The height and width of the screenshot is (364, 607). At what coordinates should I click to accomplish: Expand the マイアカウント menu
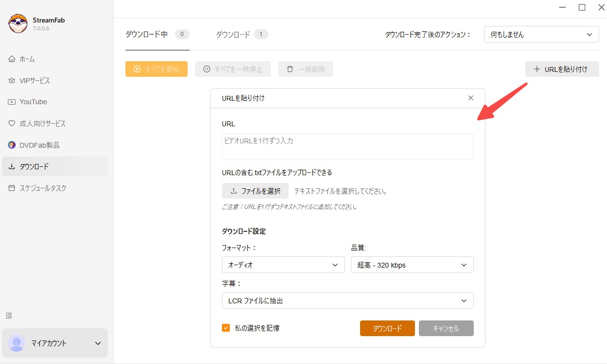54,343
